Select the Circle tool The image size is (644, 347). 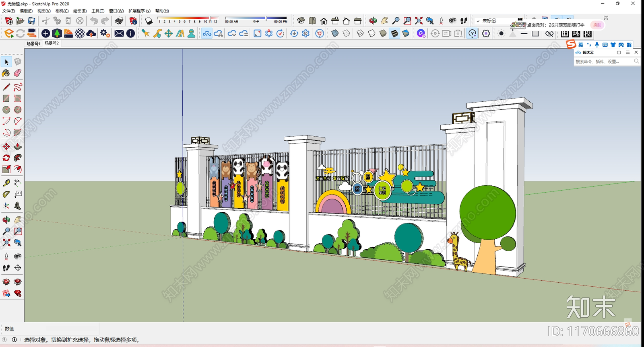[x=6, y=110]
